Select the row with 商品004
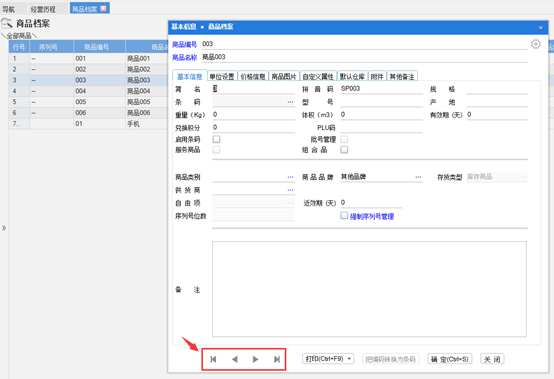The width and height of the screenshot is (554, 379). tap(88, 91)
